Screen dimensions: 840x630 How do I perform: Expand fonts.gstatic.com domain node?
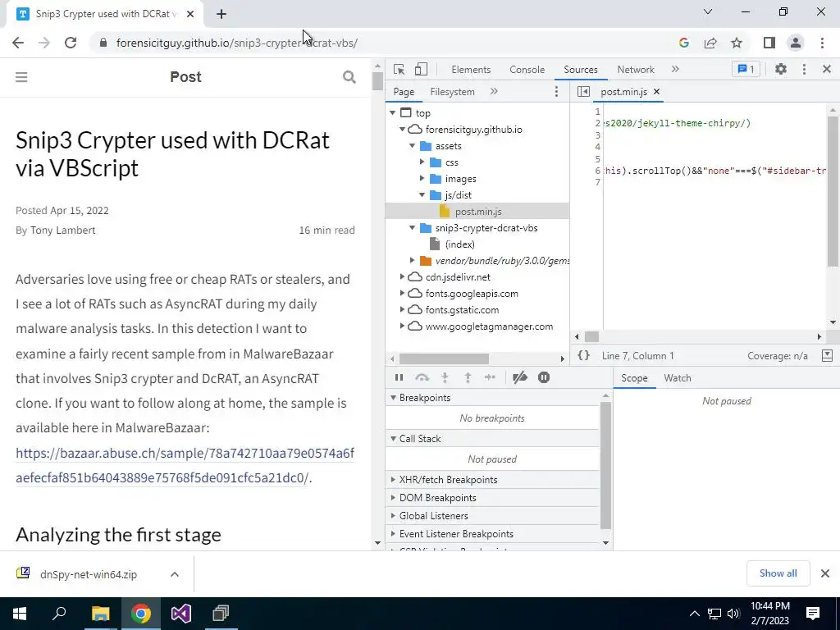point(402,309)
